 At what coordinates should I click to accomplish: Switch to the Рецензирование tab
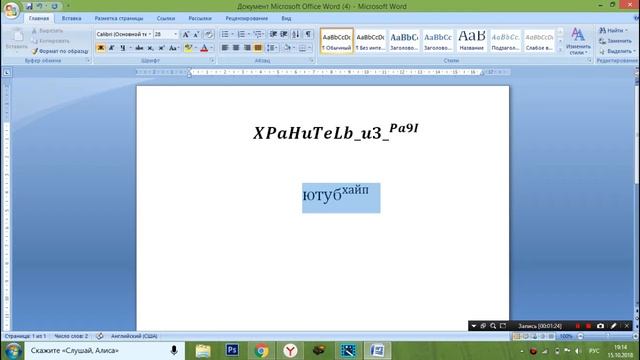[247, 19]
